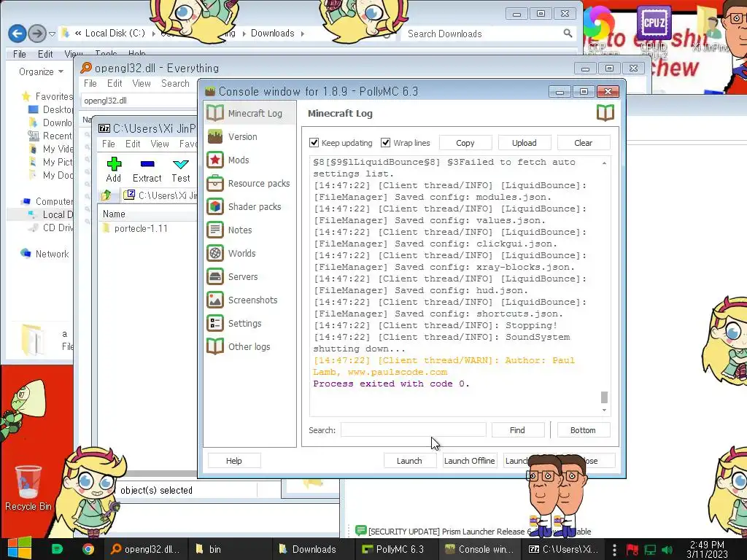Click the 7-Zip up-folder arrow icon
Image resolution: width=747 pixels, height=560 pixels.
pyautogui.click(x=107, y=195)
